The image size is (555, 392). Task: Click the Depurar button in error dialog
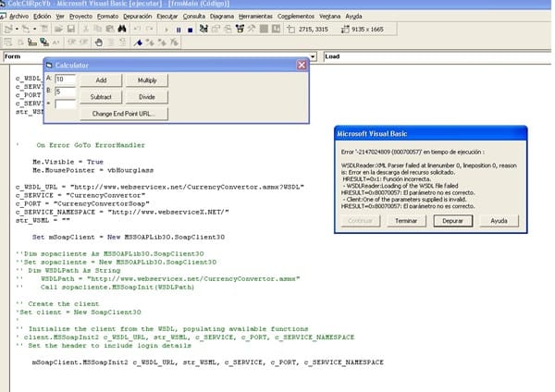pyautogui.click(x=453, y=221)
